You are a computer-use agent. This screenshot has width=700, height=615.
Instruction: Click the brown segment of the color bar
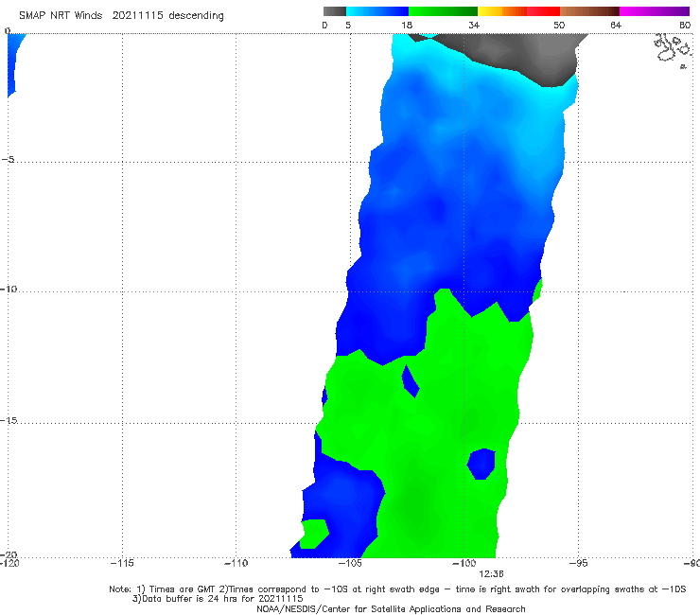click(x=589, y=11)
